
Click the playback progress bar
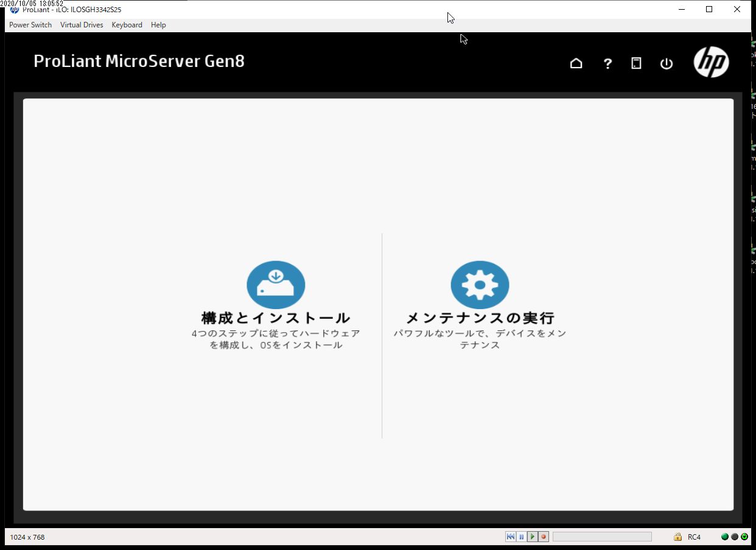602,537
